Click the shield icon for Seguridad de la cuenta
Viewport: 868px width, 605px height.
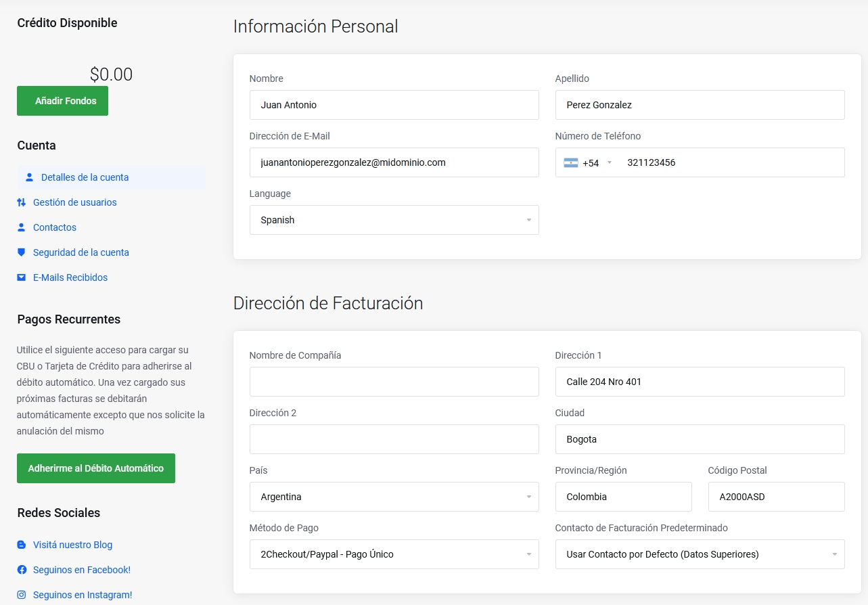coord(22,252)
